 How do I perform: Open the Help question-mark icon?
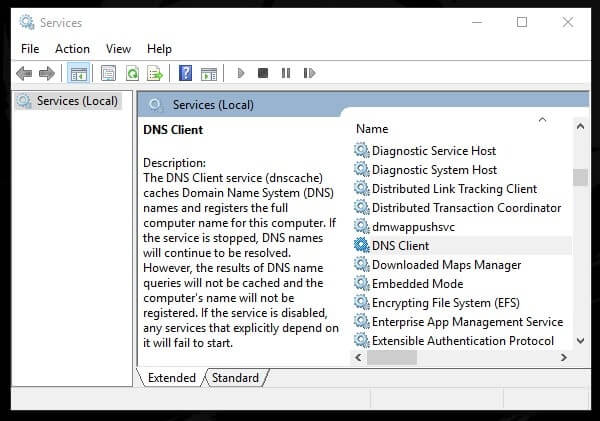pos(186,73)
